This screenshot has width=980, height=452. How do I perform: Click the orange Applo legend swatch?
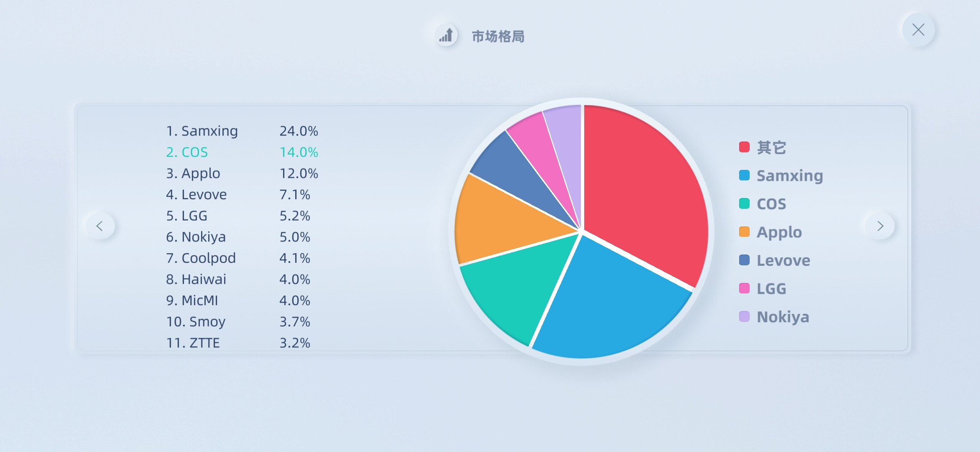[x=744, y=232]
